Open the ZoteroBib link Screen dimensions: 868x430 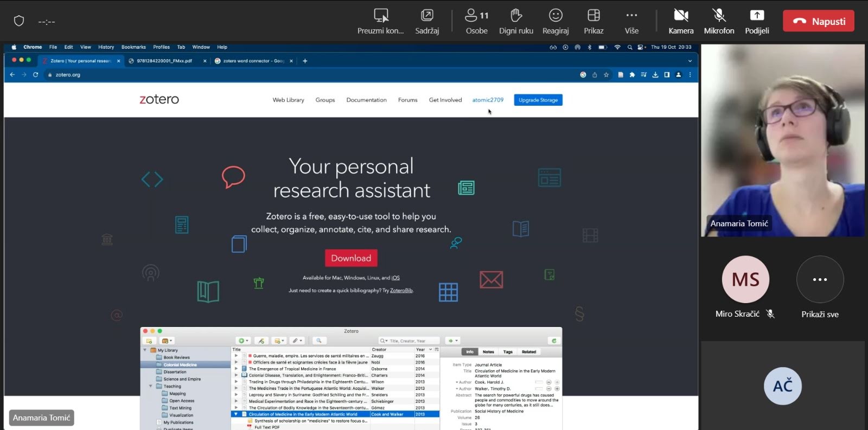coord(401,291)
